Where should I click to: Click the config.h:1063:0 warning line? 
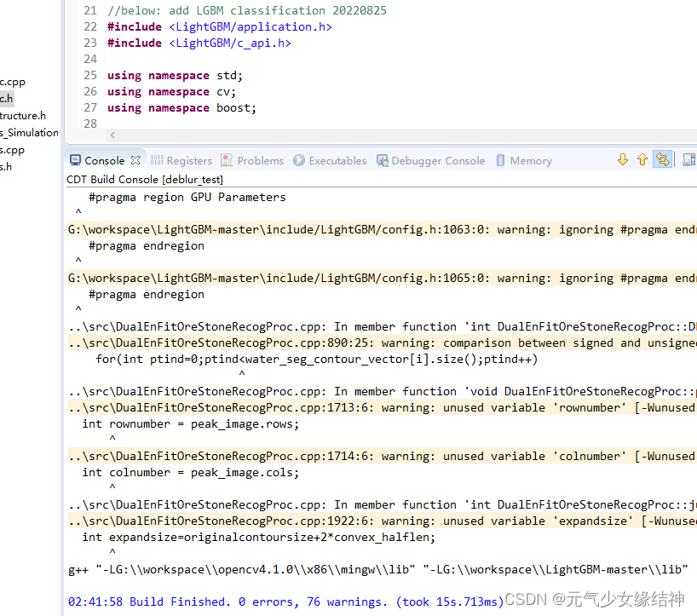[383, 230]
